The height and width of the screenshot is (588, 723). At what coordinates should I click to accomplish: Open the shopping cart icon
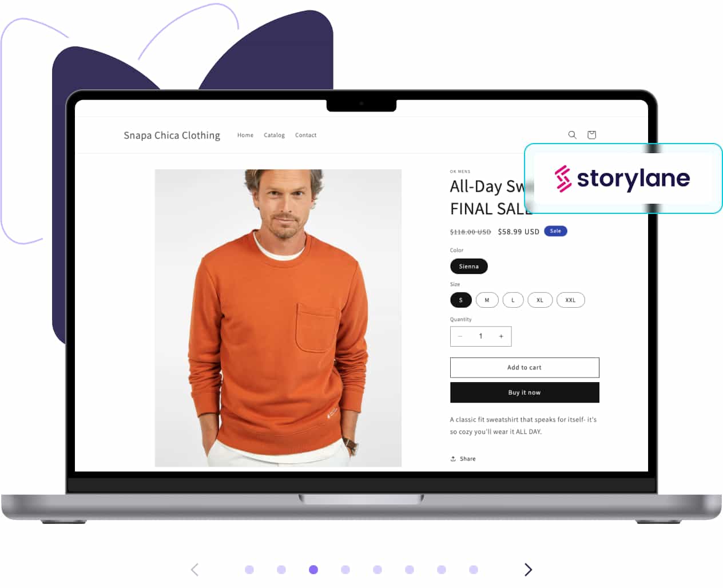[x=591, y=135]
